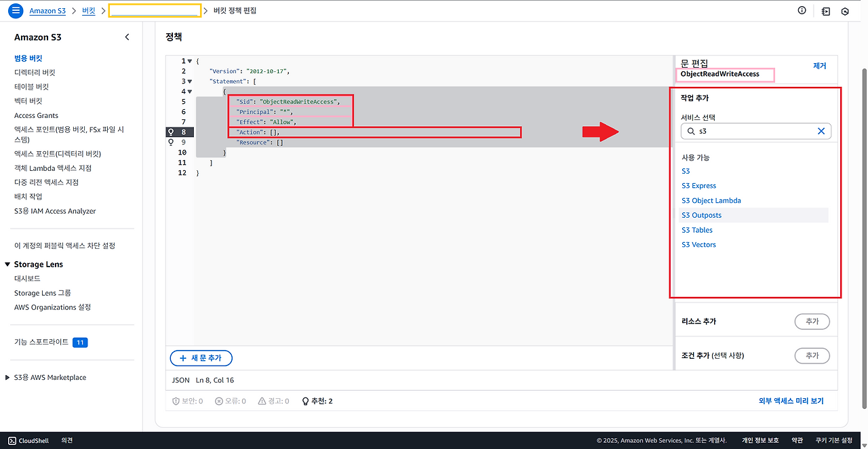Open 외부 액세스 미리 보기 link

(791, 401)
